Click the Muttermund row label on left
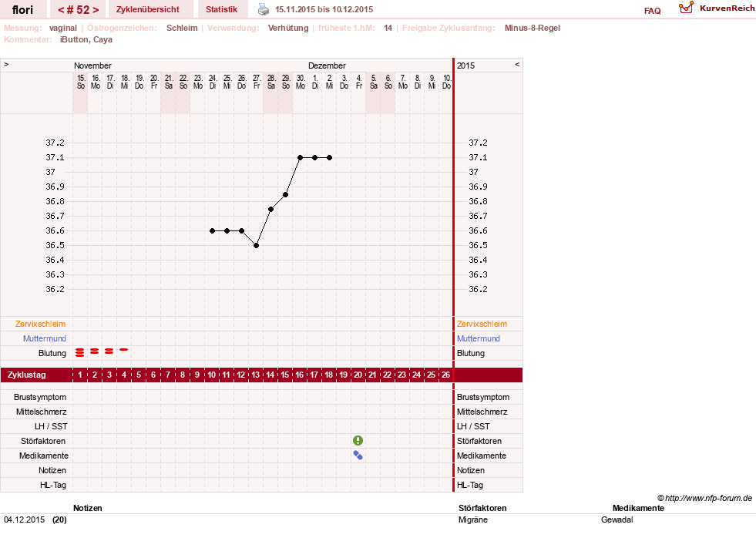Screen dimensions: 756x538 45,338
